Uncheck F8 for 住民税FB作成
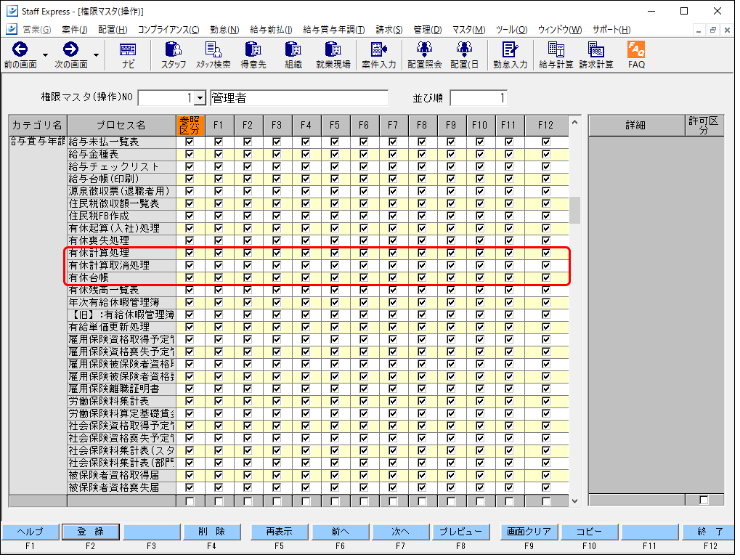The height and width of the screenshot is (560, 740). (422, 216)
